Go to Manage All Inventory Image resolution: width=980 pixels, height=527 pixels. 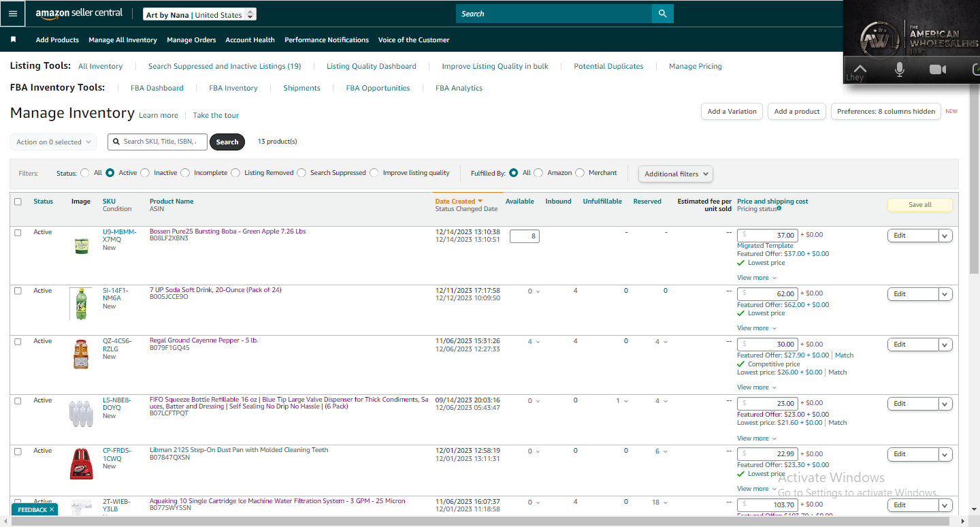[x=122, y=40]
